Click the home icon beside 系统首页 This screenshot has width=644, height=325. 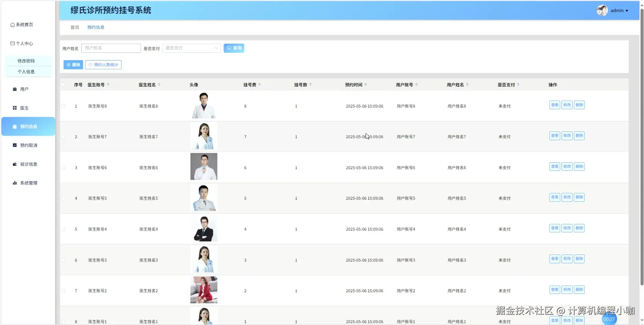[12, 25]
